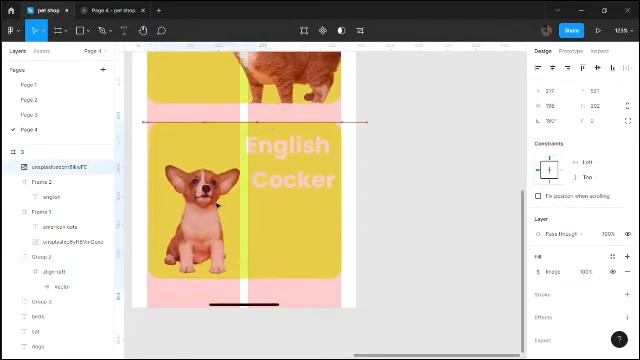The image size is (640, 360).
Task: Click the vertical canvas scrollbar
Action: click(x=522, y=271)
